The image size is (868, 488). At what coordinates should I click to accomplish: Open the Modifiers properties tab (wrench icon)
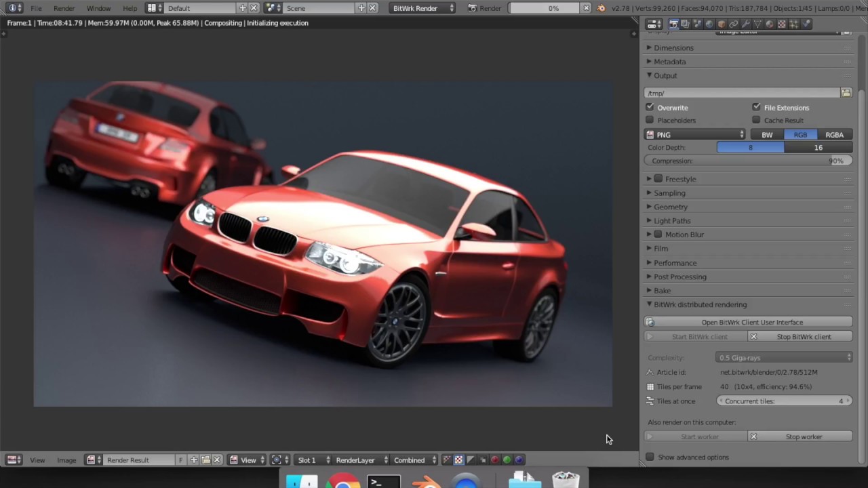pos(746,24)
